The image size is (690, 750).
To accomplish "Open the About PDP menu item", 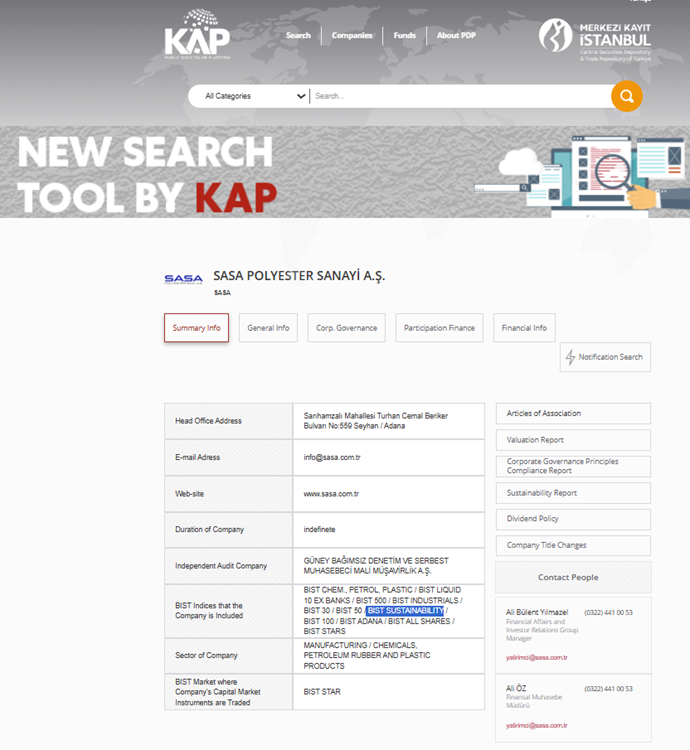I will click(x=456, y=35).
